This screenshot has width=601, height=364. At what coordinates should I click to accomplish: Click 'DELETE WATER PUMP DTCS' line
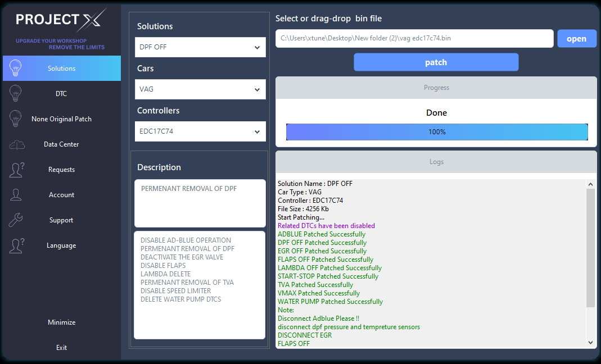(181, 299)
